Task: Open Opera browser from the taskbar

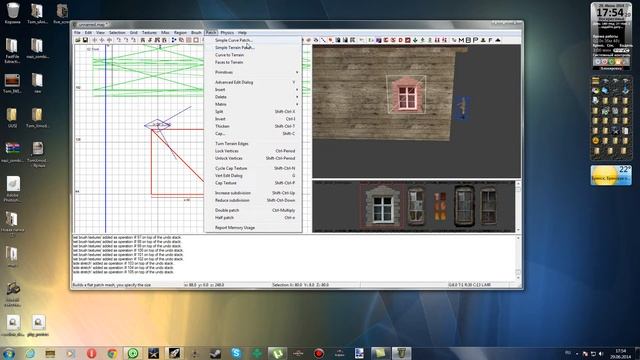Action: [91, 353]
